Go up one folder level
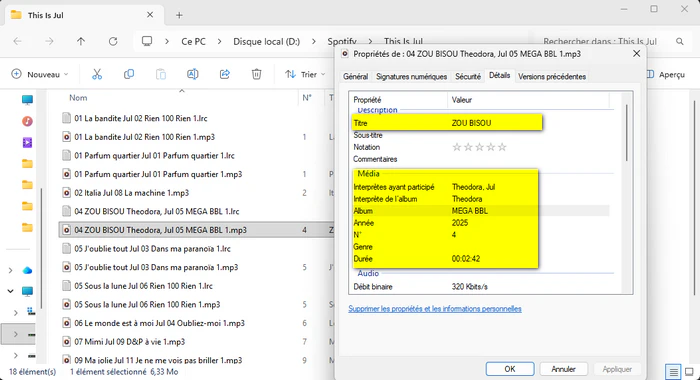Viewport: 700px width, 380px height. click(81, 42)
